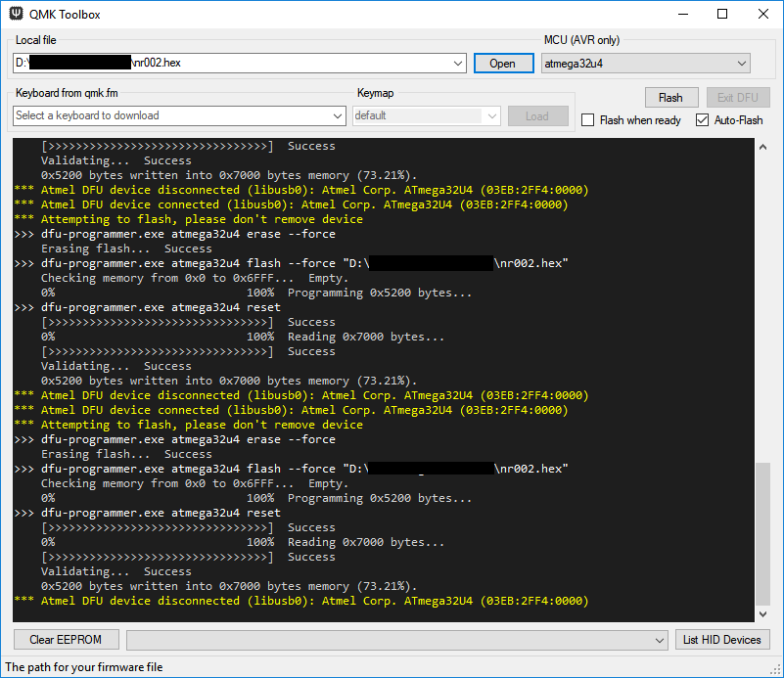
Task: Click the Open file button
Action: 502,64
